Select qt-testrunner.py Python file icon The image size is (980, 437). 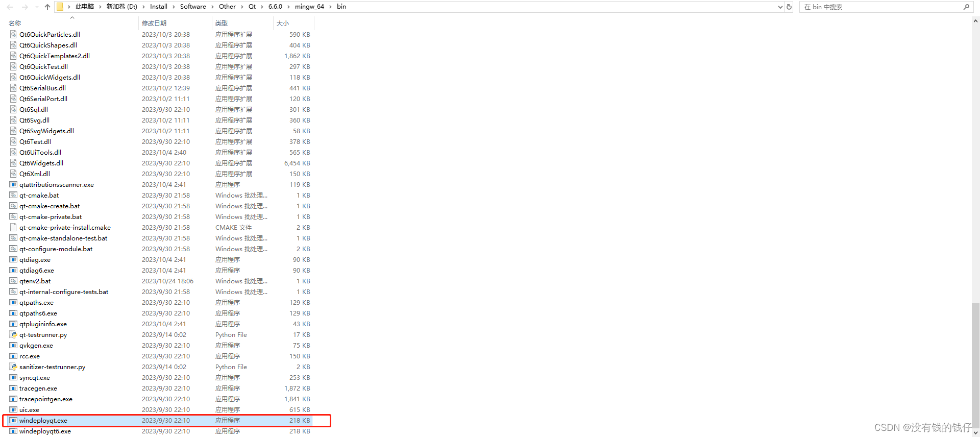[13, 334]
